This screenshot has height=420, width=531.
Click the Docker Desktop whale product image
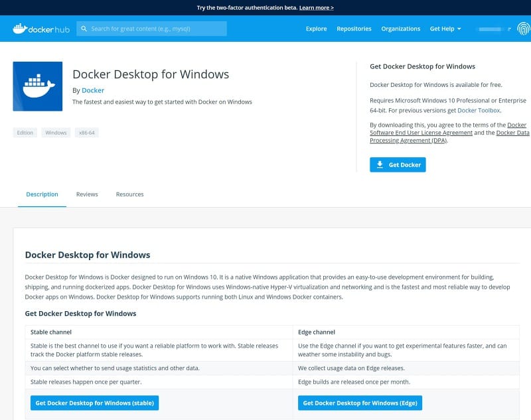tap(38, 86)
